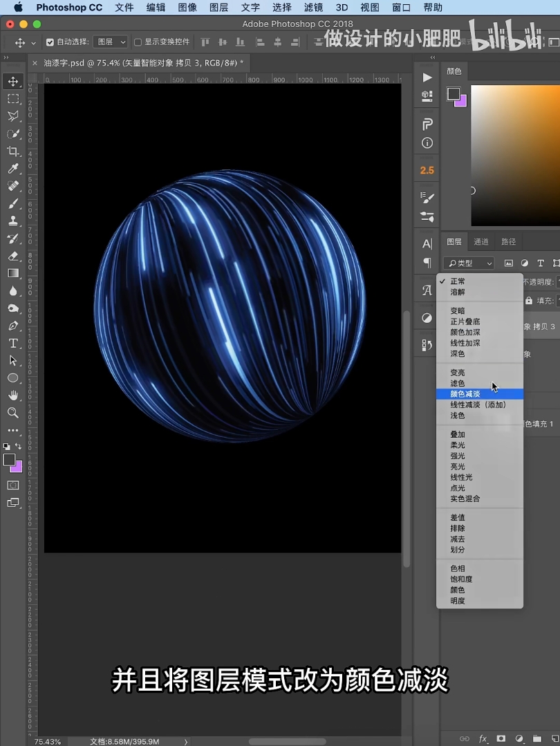Create new fill or adjustment layer button
Viewport: 560px width, 746px height.
point(519,738)
